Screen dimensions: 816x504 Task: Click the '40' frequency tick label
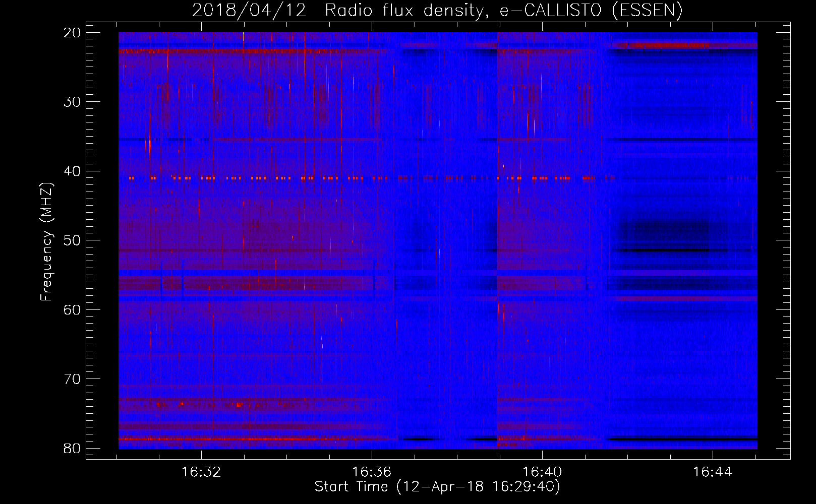72,171
